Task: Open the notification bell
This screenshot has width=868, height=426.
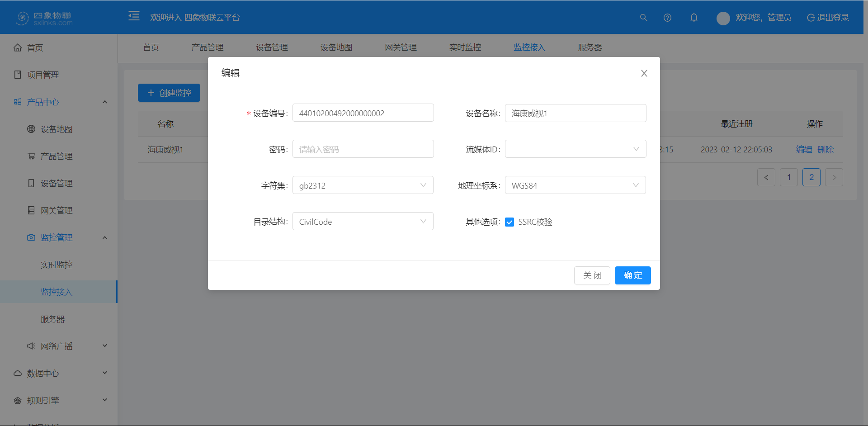Action: pos(694,18)
